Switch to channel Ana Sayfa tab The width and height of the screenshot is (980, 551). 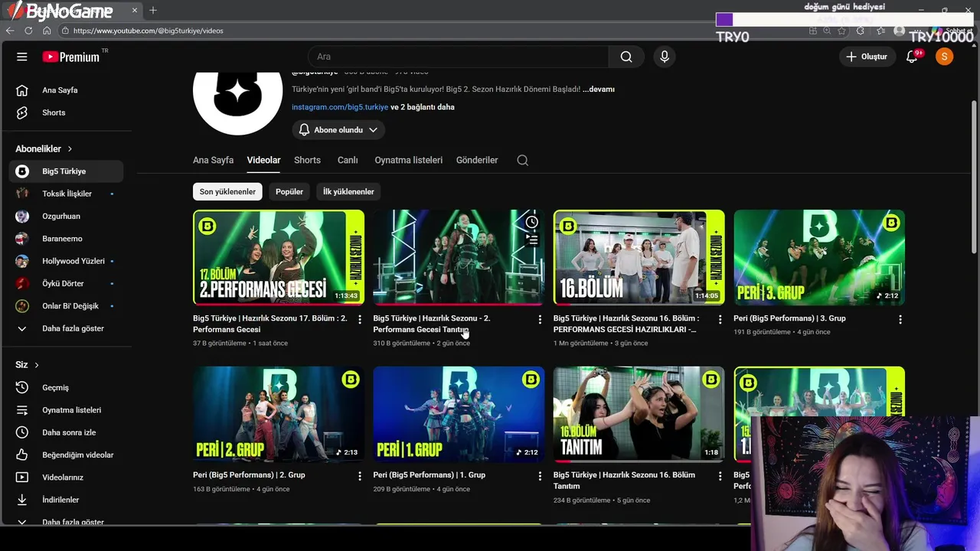coord(213,161)
